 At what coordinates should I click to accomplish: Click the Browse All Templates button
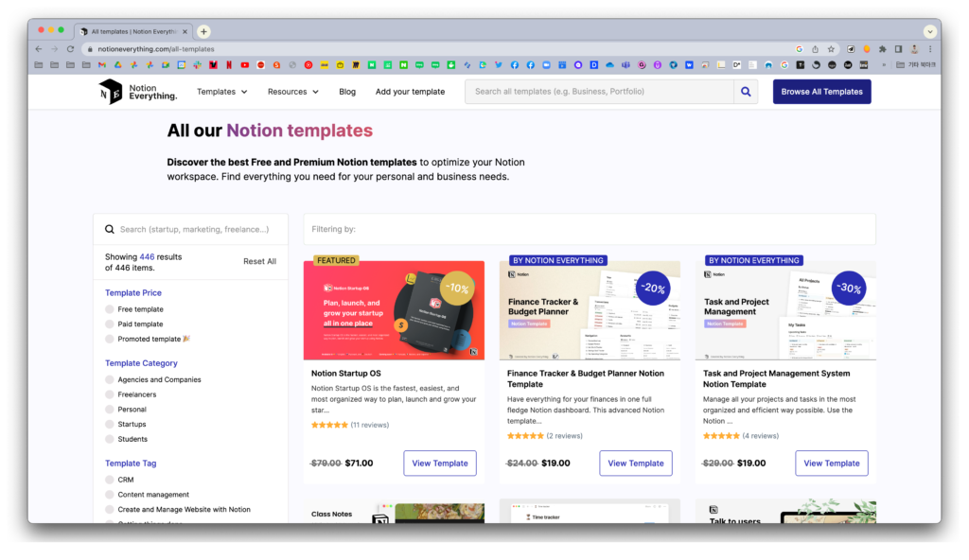pyautogui.click(x=821, y=92)
